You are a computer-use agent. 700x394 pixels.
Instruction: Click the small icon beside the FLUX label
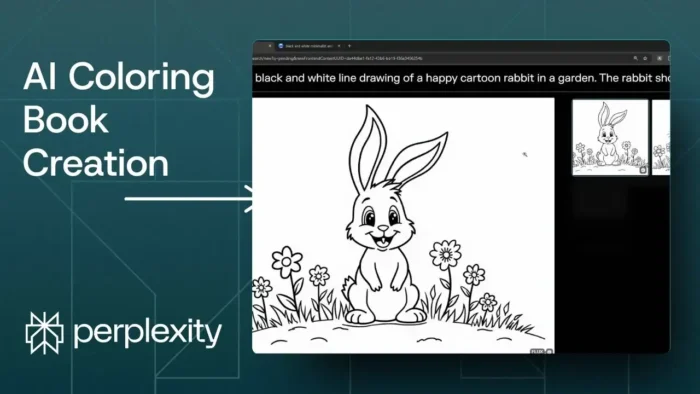pos(550,352)
